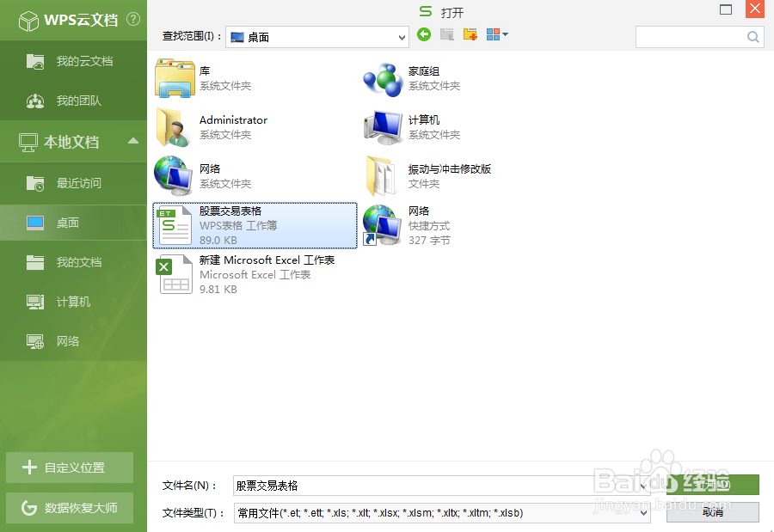The width and height of the screenshot is (774, 532).
Task: Click the WPS云文档 cube logo
Action: [x=28, y=21]
